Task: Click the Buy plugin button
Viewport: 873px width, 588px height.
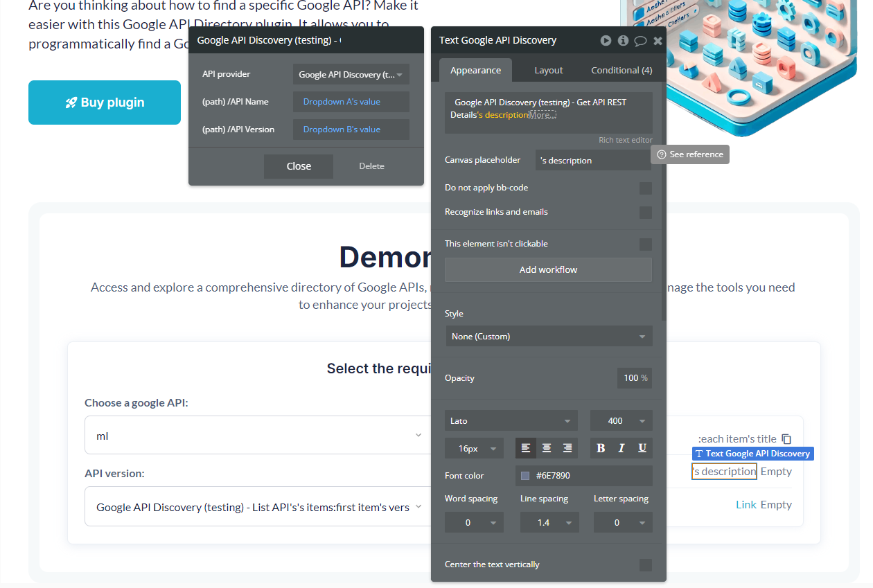Action: 105,103
